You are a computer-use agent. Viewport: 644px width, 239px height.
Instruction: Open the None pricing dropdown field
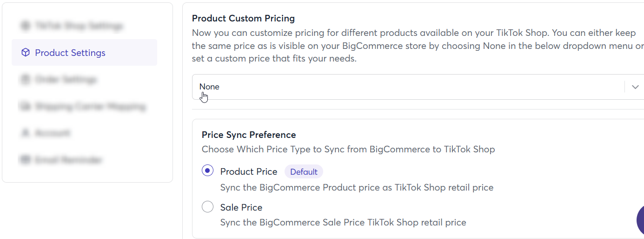[x=418, y=87]
